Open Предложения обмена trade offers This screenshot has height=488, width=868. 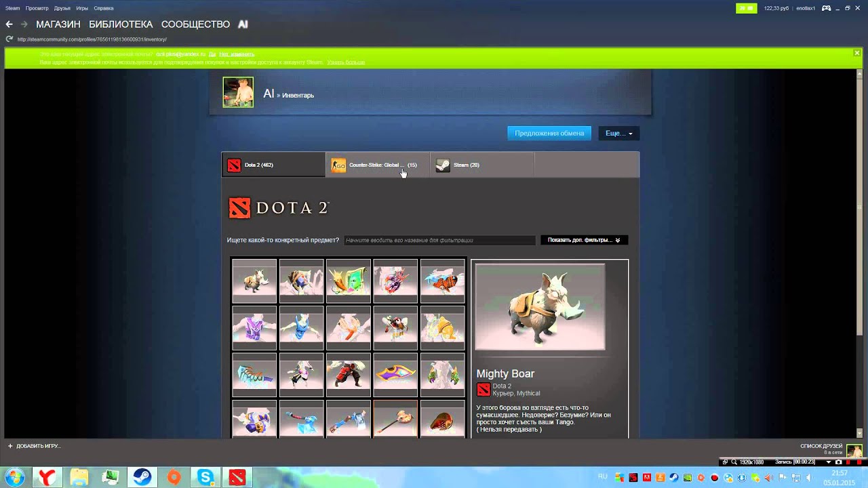(549, 134)
